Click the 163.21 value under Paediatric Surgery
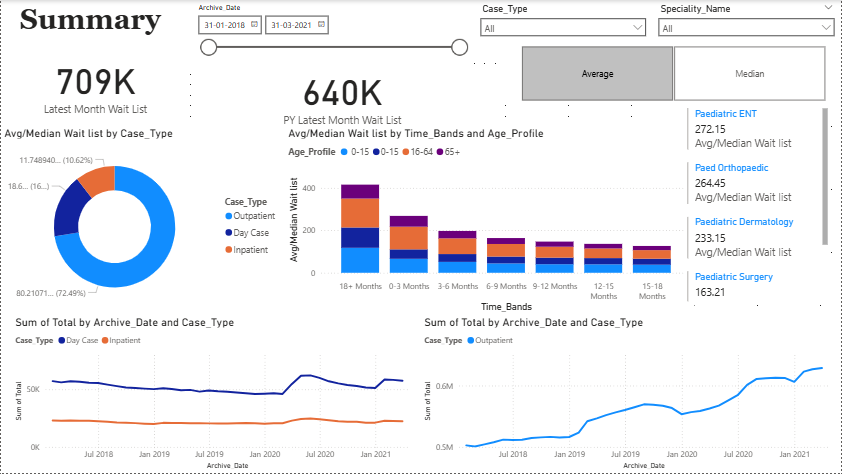Viewport: 842px width, 474px height. (710, 292)
